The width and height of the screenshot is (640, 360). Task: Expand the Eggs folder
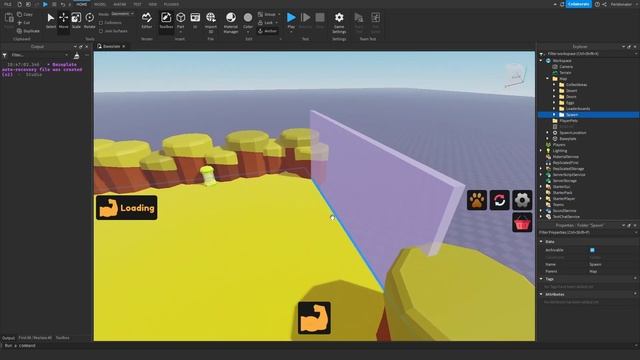[x=554, y=102]
